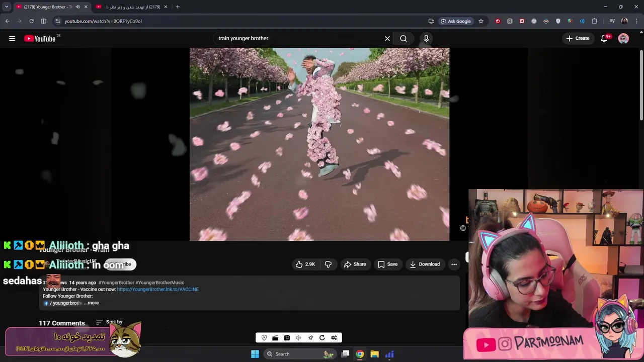Click the shield-X icon in floating toolbar
The image size is (644, 362).
(264, 338)
